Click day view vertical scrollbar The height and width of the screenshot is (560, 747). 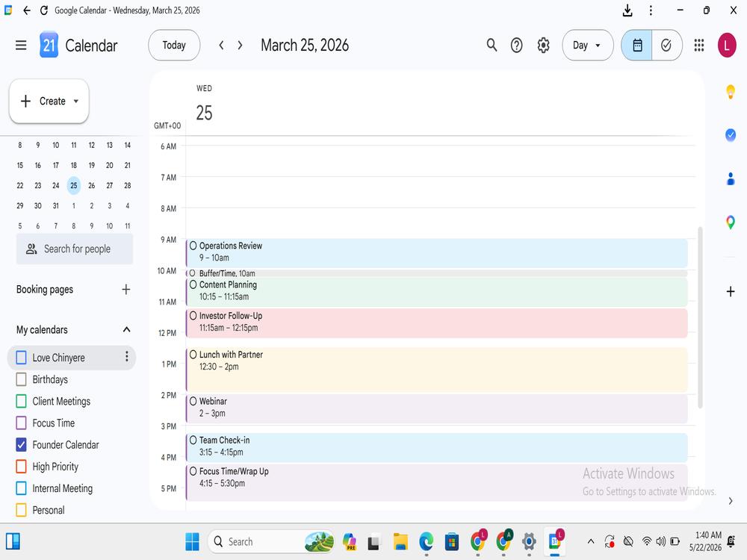(x=700, y=317)
